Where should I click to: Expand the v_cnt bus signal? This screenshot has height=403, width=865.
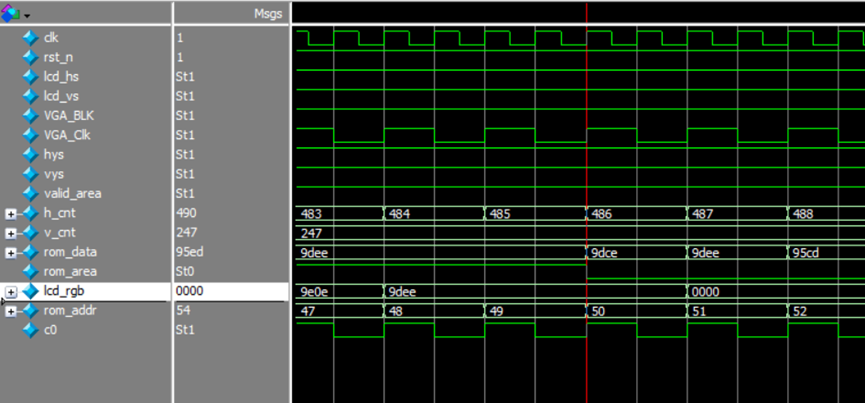point(10,233)
